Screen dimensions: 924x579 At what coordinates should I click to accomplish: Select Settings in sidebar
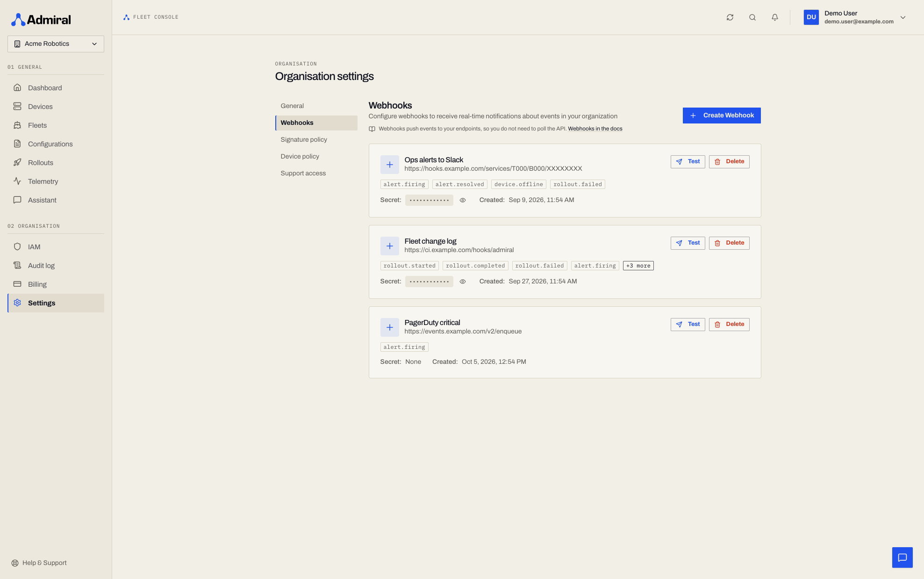(x=56, y=303)
